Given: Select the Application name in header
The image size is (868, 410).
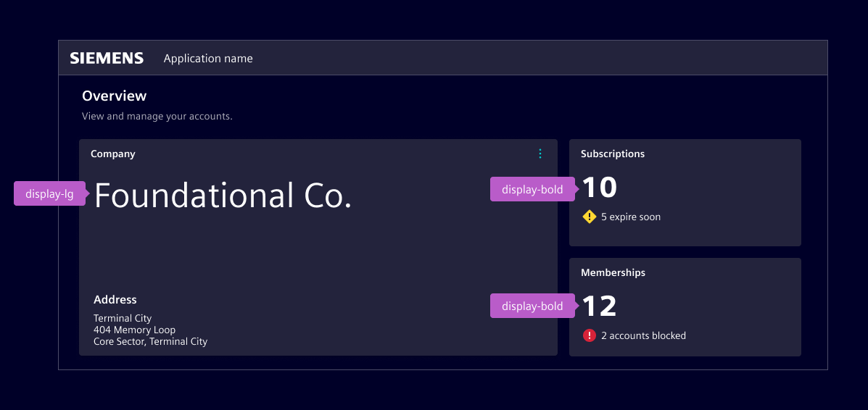Looking at the screenshot, I should pyautogui.click(x=208, y=59).
